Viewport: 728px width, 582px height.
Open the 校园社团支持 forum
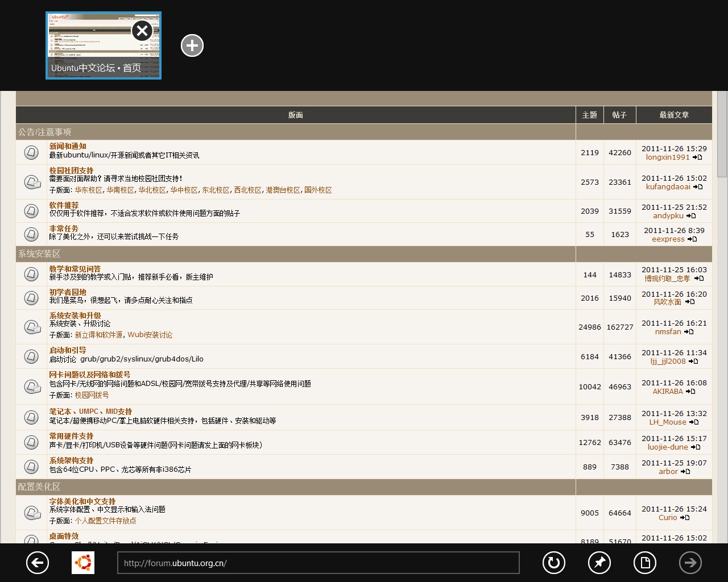71,171
